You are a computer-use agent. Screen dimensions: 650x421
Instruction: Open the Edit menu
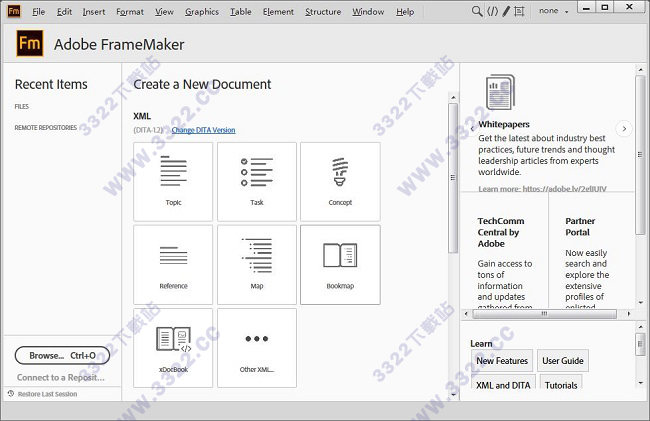[x=64, y=12]
